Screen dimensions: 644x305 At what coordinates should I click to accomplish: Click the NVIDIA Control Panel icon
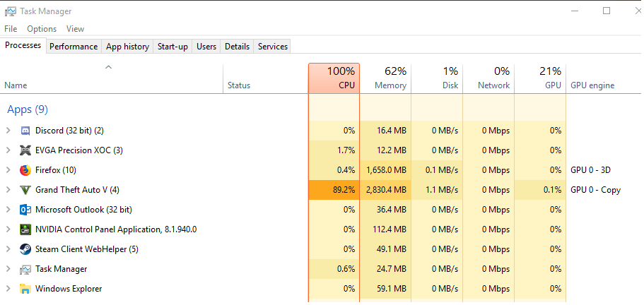pos(25,229)
